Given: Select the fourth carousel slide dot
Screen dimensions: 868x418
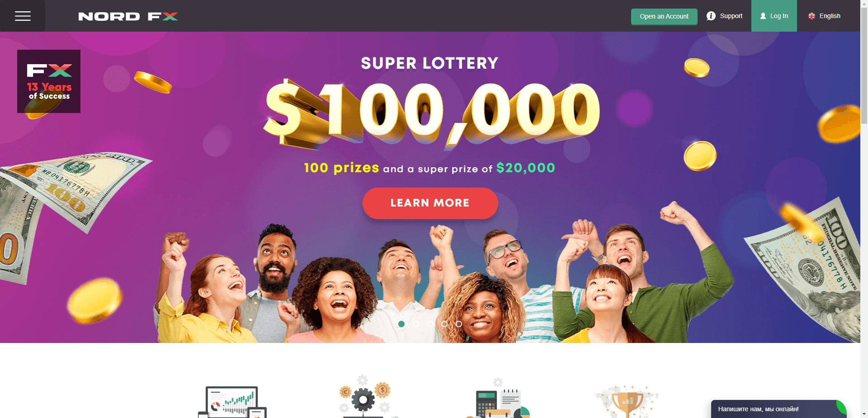Looking at the screenshot, I should click(x=444, y=324).
